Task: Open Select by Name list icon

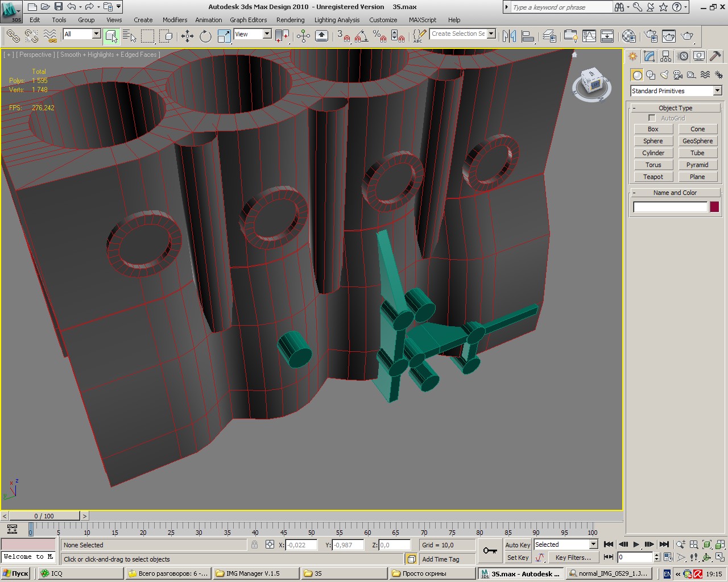Action: (x=130, y=36)
